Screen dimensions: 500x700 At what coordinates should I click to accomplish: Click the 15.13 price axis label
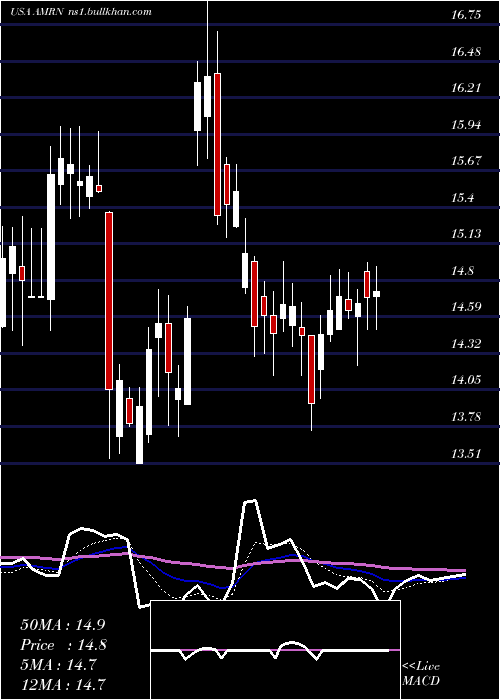pyautogui.click(x=466, y=234)
